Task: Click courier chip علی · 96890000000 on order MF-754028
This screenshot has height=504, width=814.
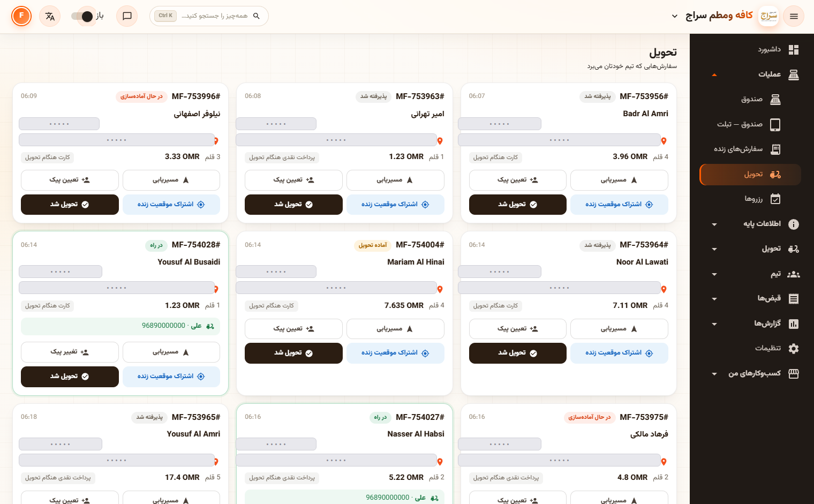Action: (120, 326)
